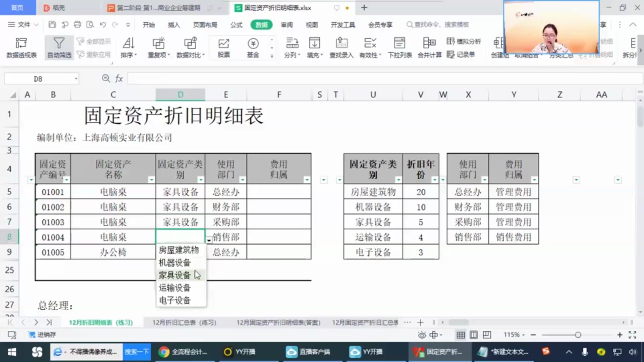Toggle eye protection mode icon in status bar
Screen dimensions: 644x362
coord(422,335)
